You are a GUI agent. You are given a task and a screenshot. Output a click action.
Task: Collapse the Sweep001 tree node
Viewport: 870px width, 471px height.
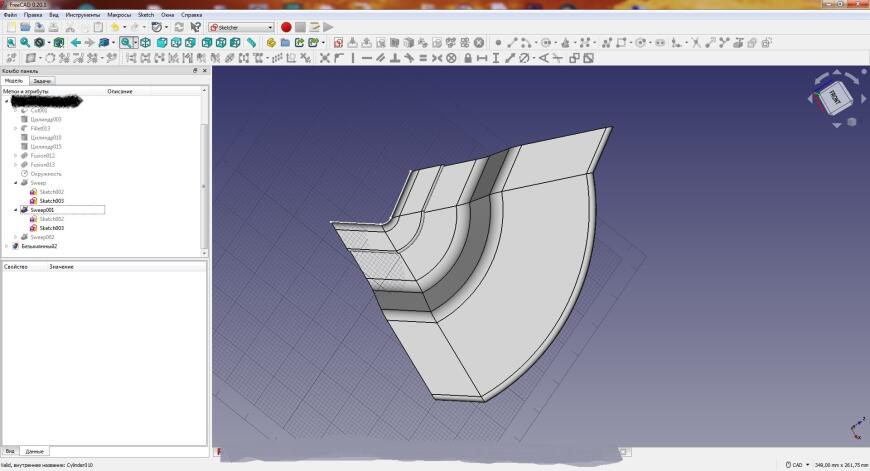15,210
